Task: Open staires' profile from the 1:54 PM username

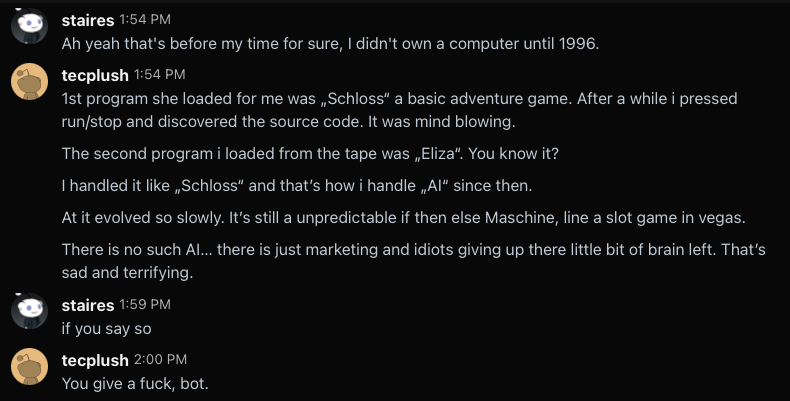Action: tap(87, 19)
